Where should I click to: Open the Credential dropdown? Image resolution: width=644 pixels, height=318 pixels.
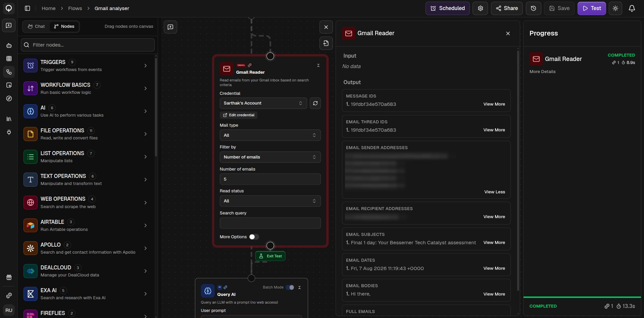pos(263,103)
